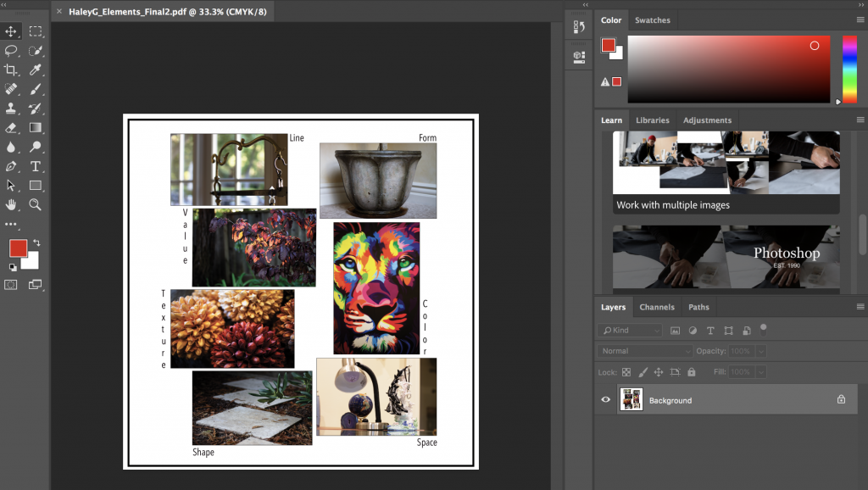Hide the Background layer visibility

point(605,399)
